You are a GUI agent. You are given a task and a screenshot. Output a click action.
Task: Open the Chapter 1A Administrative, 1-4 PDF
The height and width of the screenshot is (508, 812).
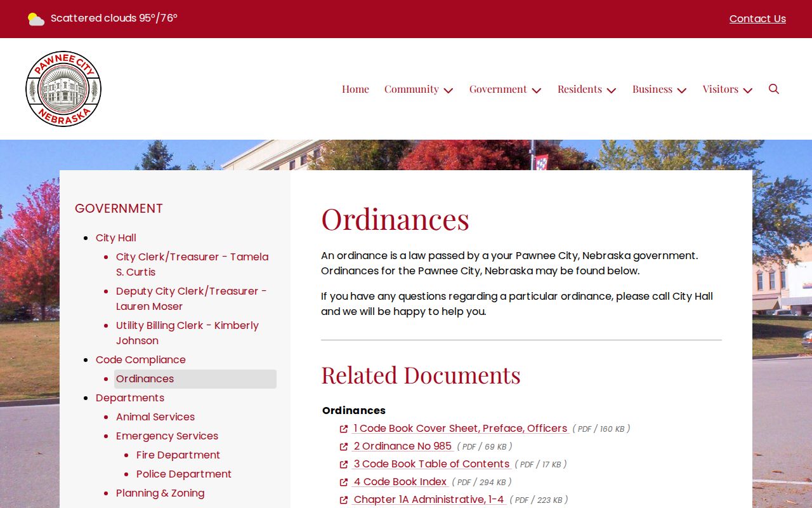429,500
